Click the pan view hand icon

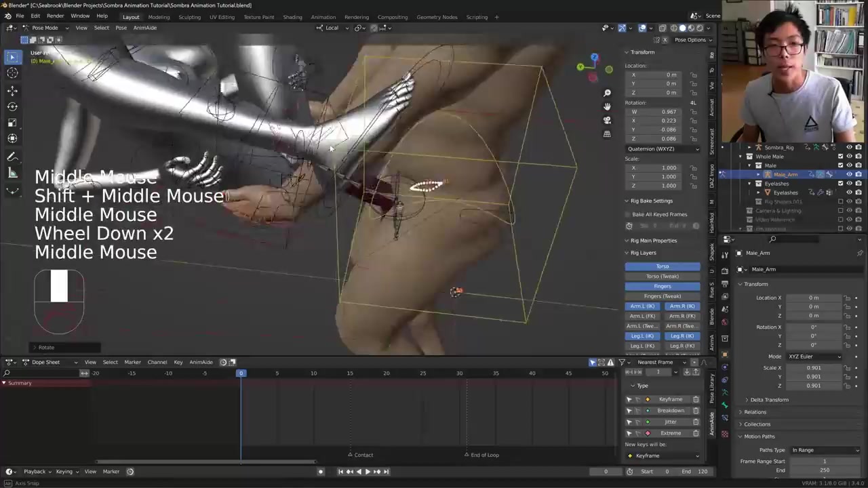click(607, 106)
